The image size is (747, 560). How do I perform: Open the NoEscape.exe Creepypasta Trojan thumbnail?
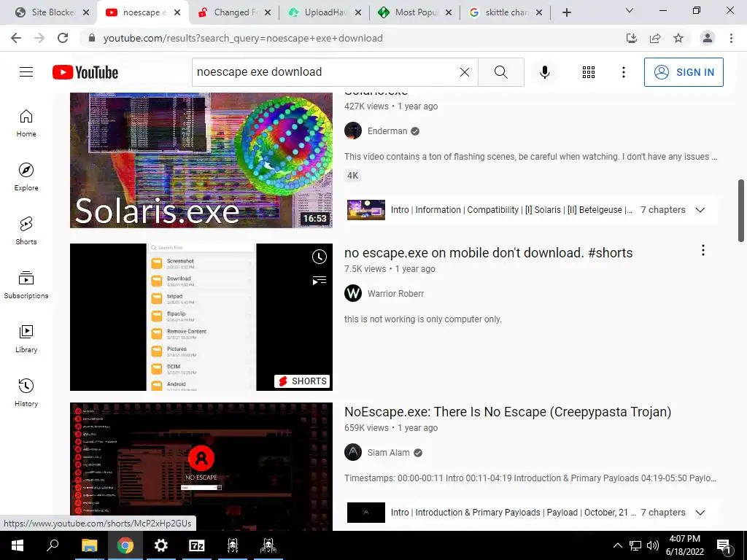(201, 467)
